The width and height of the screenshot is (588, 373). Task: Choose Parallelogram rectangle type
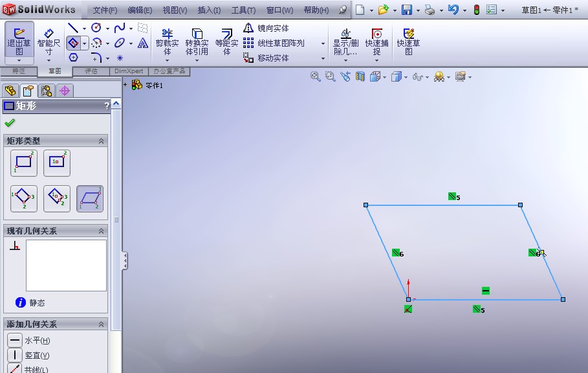coord(90,199)
